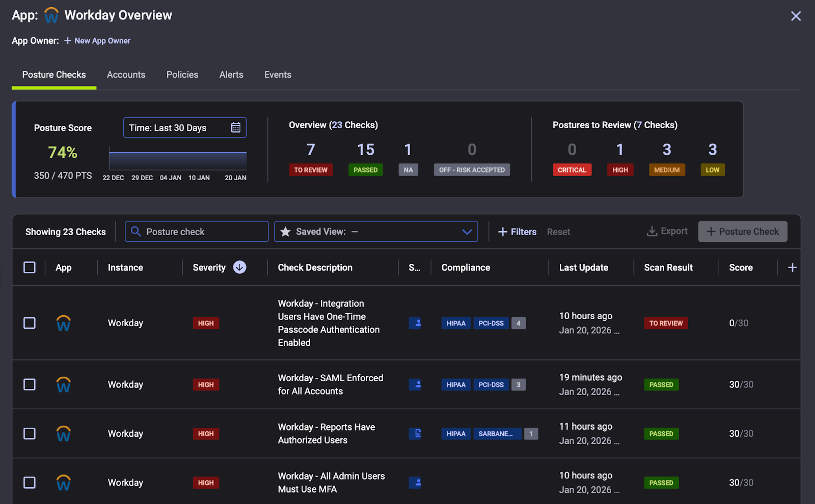
Task: Click the compliance count badge 4
Action: click(x=519, y=323)
